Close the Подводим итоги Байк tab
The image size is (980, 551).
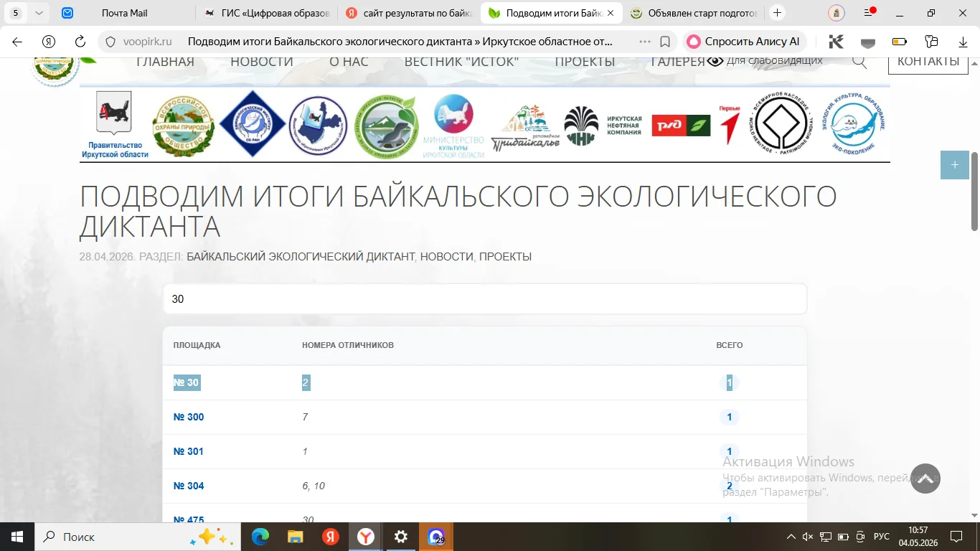(611, 13)
